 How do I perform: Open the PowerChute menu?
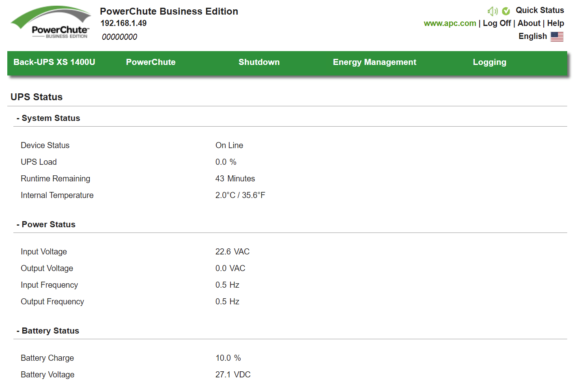(151, 62)
